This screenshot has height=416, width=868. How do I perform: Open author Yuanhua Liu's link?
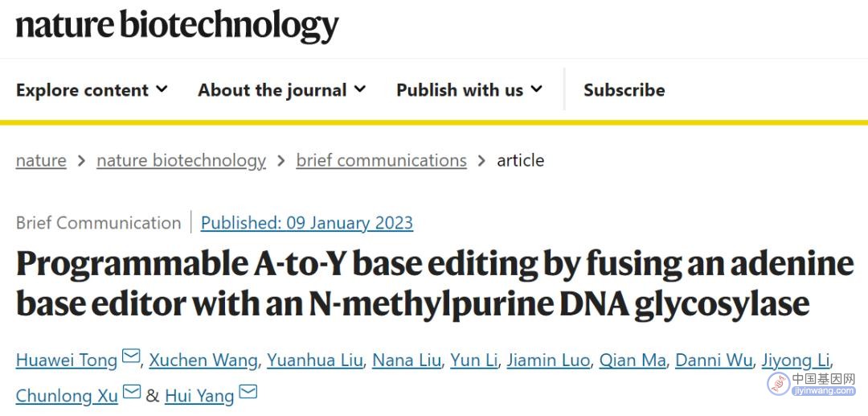click(315, 360)
